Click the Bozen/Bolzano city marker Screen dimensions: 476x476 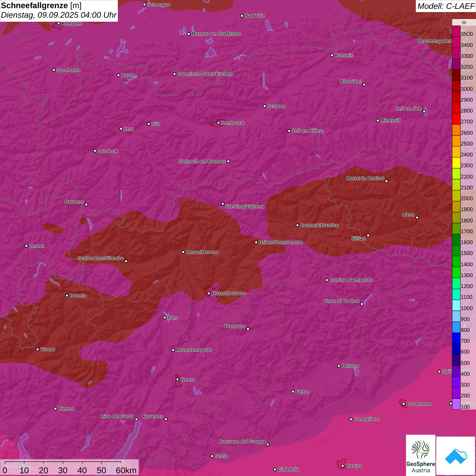click(209, 293)
